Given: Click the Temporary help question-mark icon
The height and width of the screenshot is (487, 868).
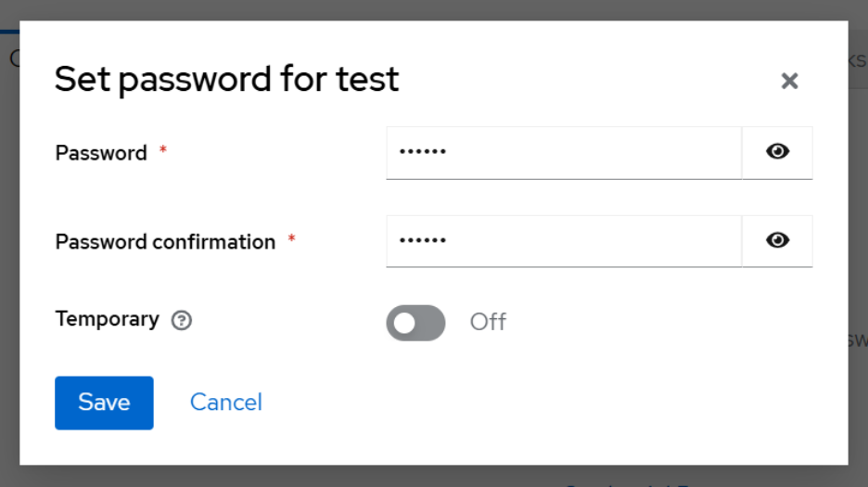Looking at the screenshot, I should 182,321.
